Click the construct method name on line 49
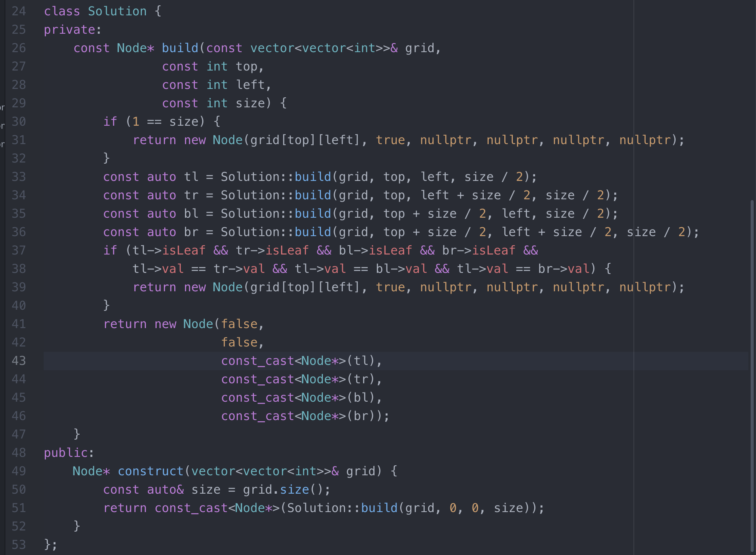756x555 pixels. point(151,471)
